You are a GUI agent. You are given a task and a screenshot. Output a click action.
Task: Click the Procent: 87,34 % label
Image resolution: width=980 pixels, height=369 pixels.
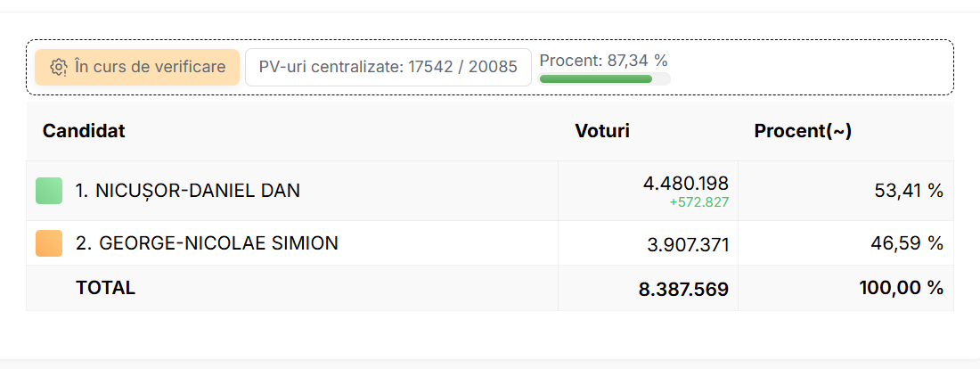click(604, 61)
